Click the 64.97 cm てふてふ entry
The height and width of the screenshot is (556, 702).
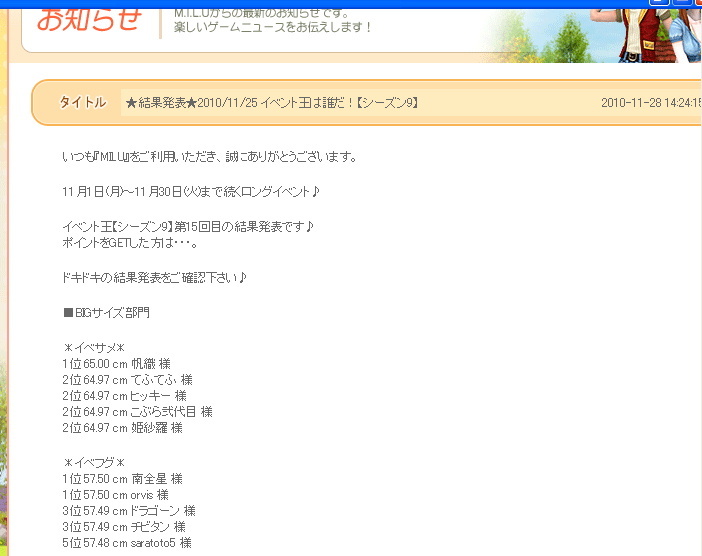pos(127,380)
